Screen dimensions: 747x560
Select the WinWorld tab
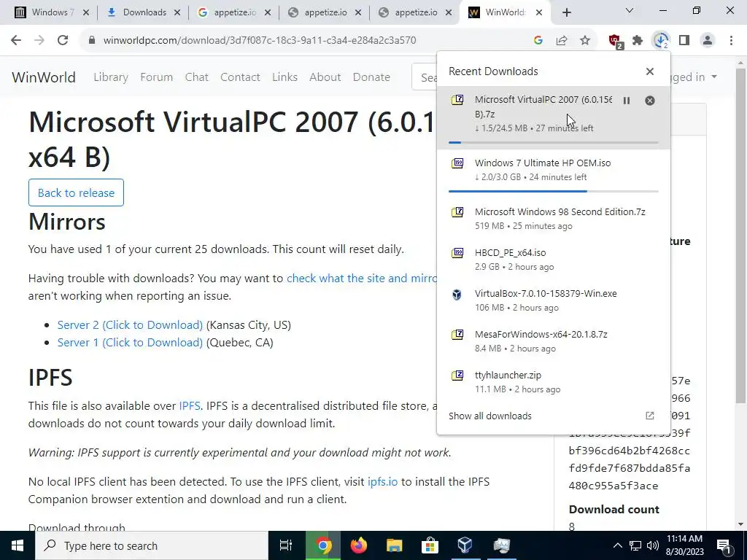coord(505,12)
